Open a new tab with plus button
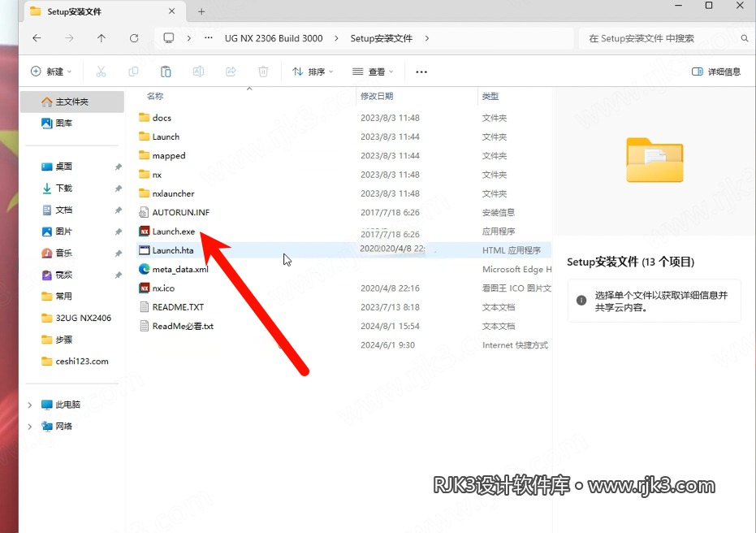Viewport: 756px width, 533px height. 201,11
